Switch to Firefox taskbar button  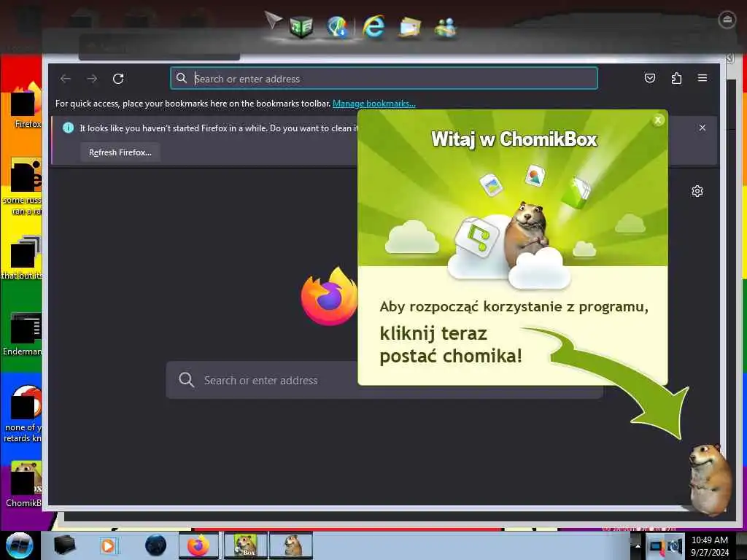[198, 545]
